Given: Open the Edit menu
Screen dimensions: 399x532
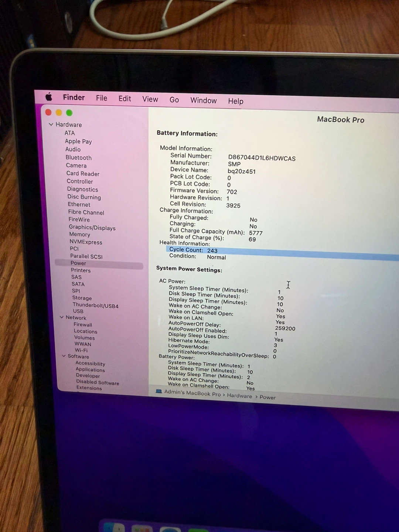Looking at the screenshot, I should [x=125, y=99].
